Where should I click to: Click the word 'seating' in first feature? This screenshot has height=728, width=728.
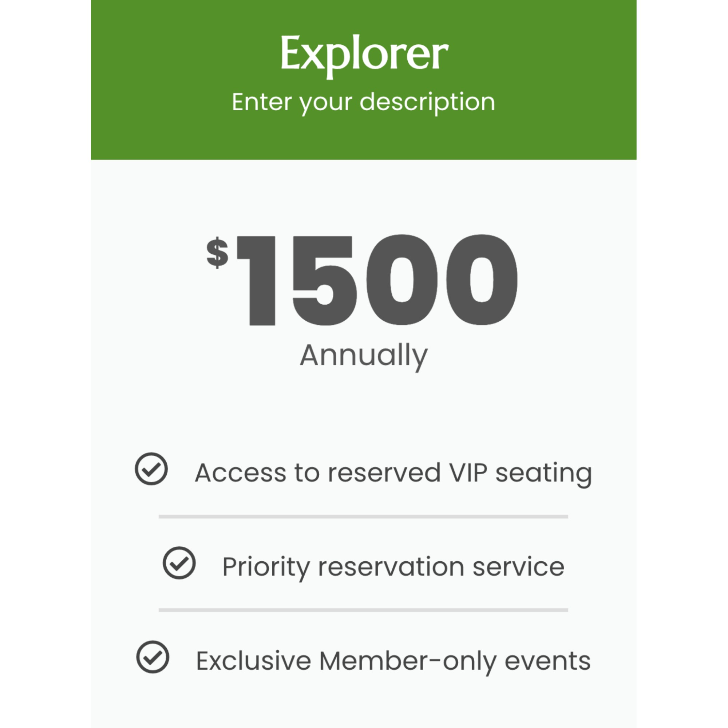click(x=543, y=473)
